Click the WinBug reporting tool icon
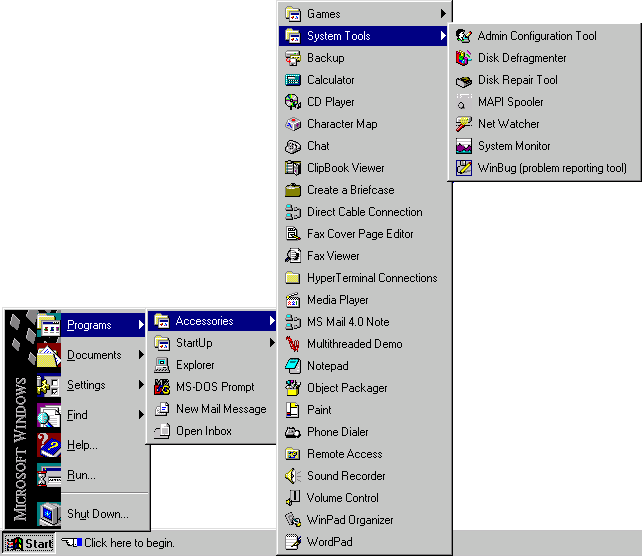Image resolution: width=642 pixels, height=556 pixels. tap(463, 168)
